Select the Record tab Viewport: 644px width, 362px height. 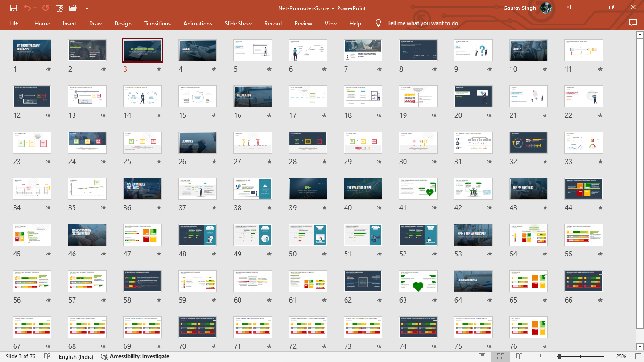[273, 23]
